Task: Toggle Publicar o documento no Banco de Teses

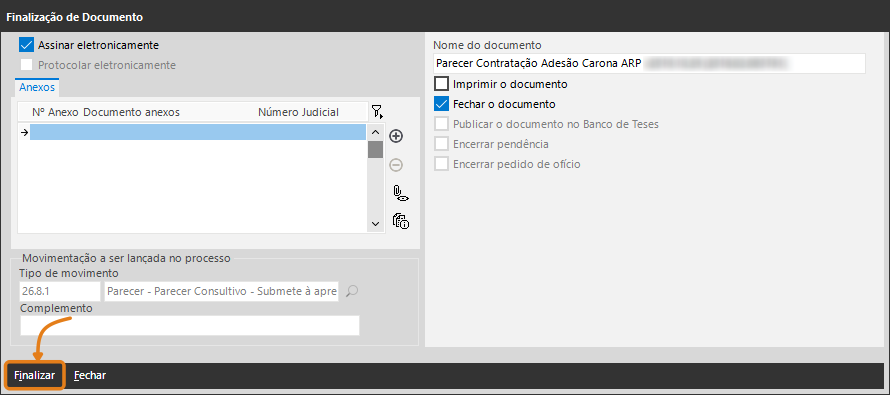Action: click(441, 124)
